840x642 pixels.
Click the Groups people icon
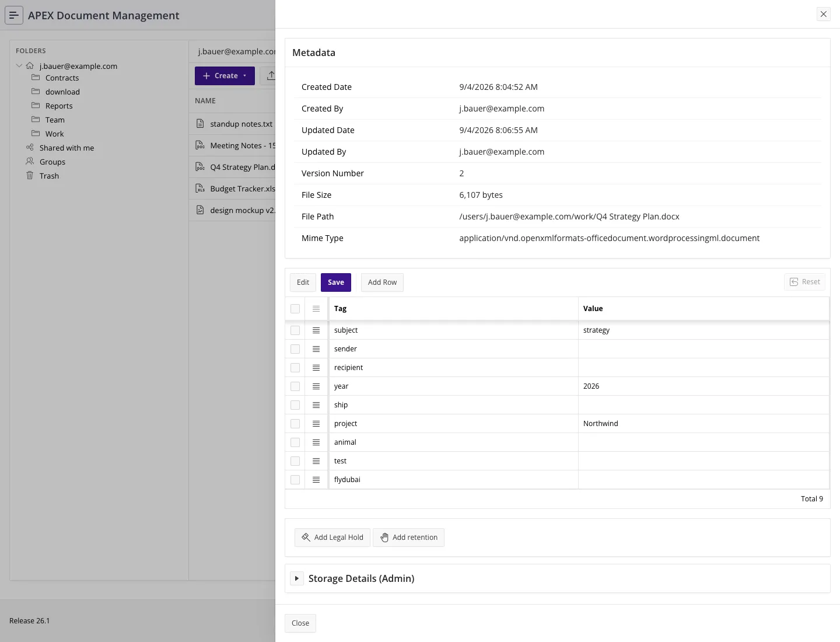(x=30, y=162)
